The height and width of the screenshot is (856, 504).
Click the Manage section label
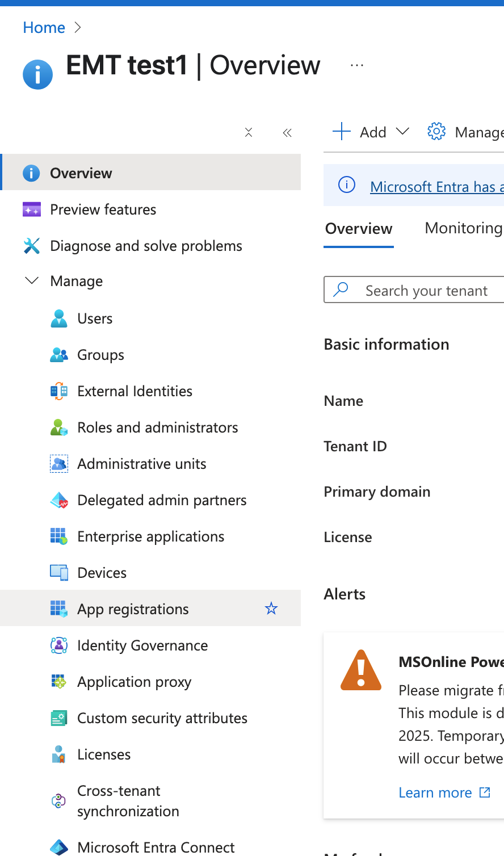click(77, 281)
